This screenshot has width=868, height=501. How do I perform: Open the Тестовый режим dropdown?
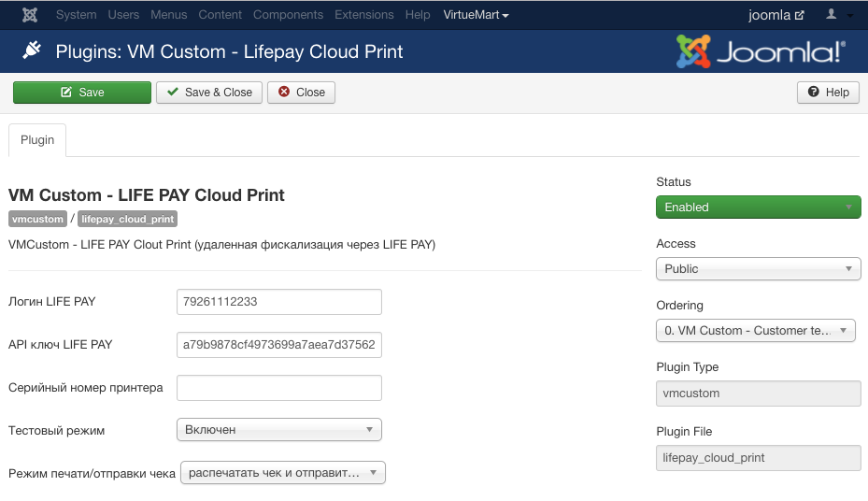(x=279, y=430)
